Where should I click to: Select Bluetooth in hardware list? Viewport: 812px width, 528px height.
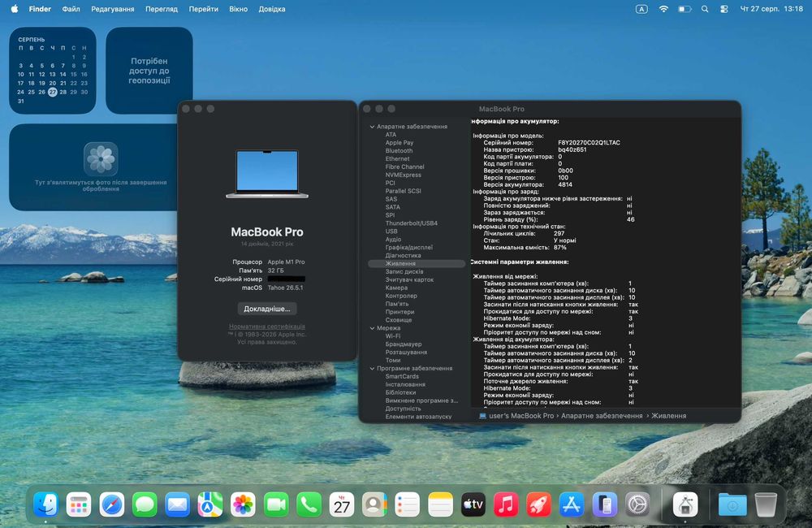click(399, 151)
